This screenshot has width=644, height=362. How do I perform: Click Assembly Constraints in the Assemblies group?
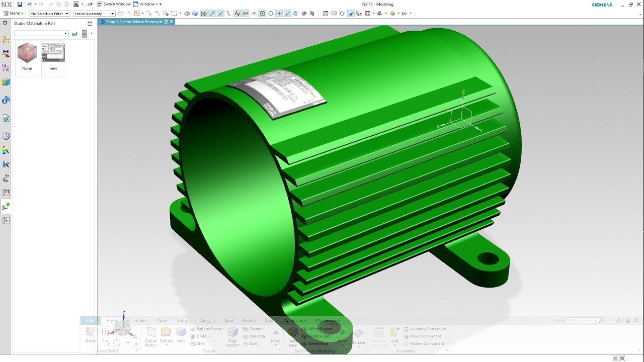[425, 329]
